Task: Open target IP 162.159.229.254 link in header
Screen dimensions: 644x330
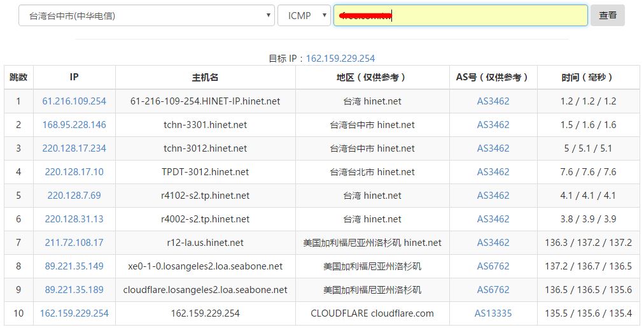Action: pyautogui.click(x=340, y=58)
